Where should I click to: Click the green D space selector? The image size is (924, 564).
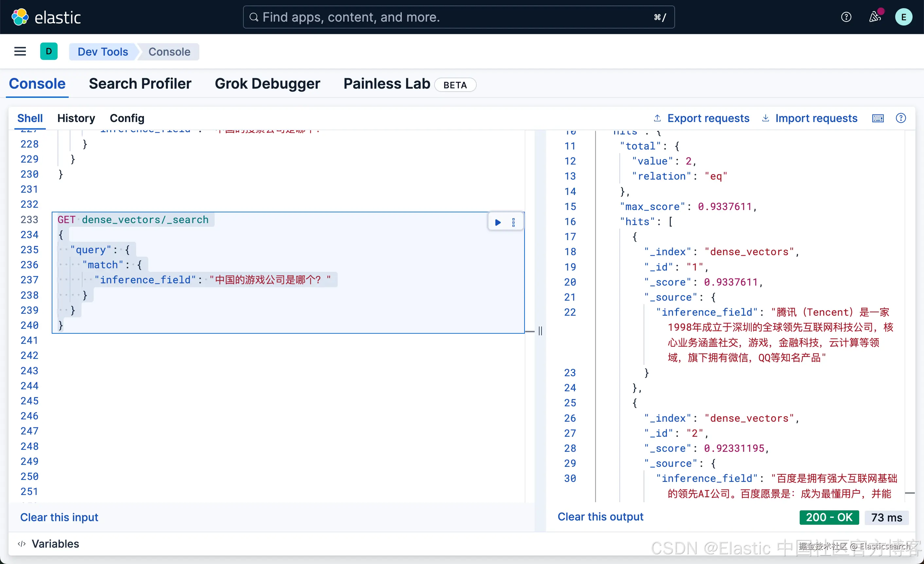pos(49,51)
